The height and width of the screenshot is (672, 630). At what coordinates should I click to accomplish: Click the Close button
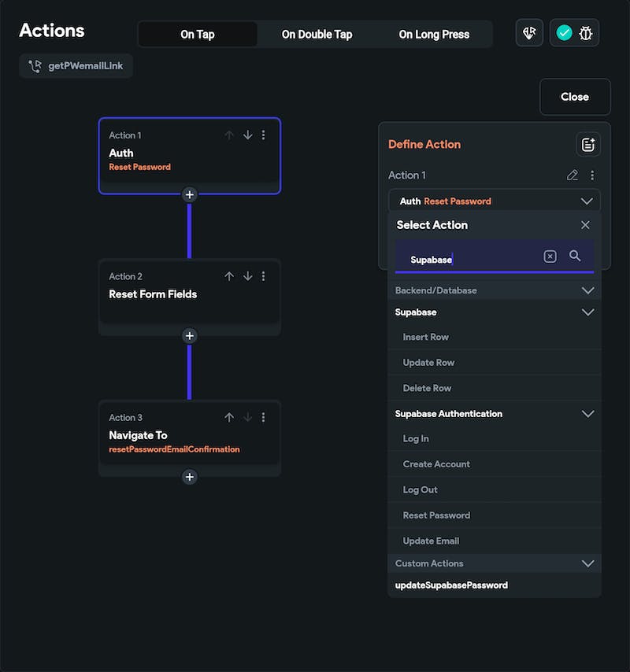tap(575, 97)
